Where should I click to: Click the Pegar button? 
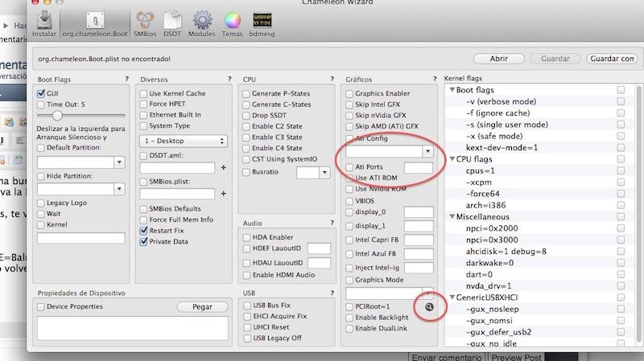tap(203, 307)
